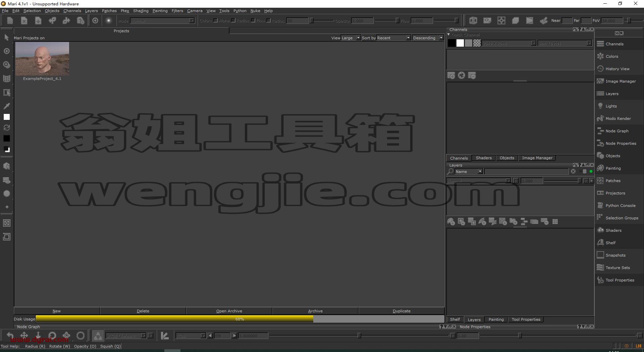The image size is (644, 352).
Task: Open the View Large dropdown
Action: pyautogui.click(x=351, y=38)
